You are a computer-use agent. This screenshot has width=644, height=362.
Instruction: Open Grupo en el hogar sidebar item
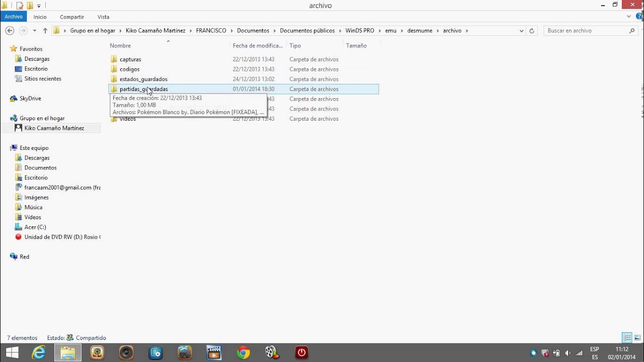pyautogui.click(x=42, y=118)
